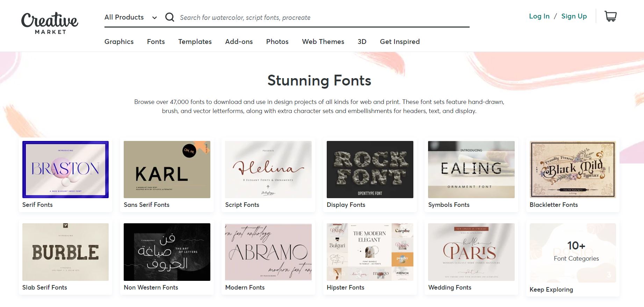Viewport: 644px width, 307px height.
Task: Open the Get Inspired menu
Action: click(x=400, y=42)
